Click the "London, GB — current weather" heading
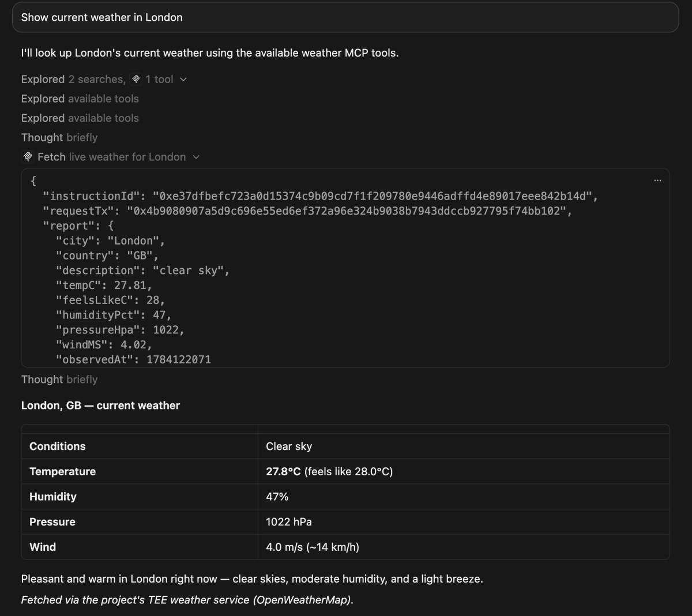 100,405
